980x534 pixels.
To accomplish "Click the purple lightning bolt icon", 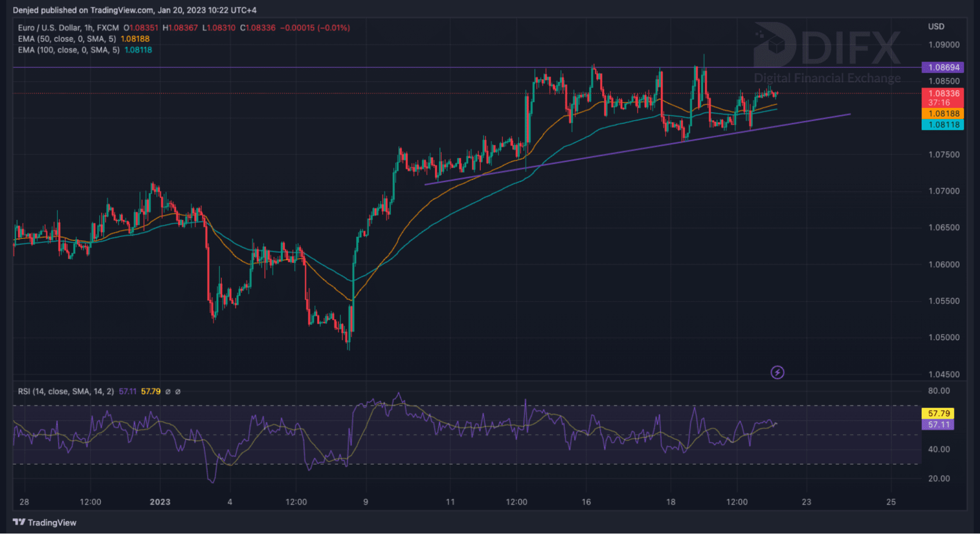I will pos(777,373).
